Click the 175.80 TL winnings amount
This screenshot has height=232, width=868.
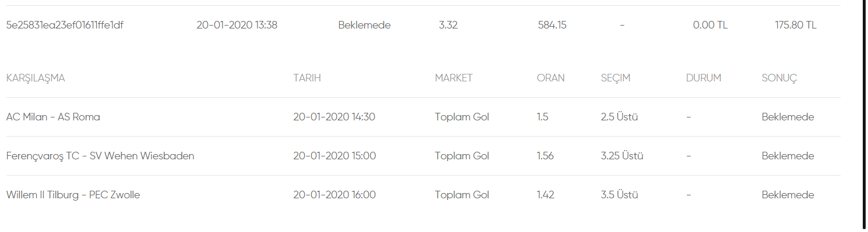pyautogui.click(x=795, y=25)
